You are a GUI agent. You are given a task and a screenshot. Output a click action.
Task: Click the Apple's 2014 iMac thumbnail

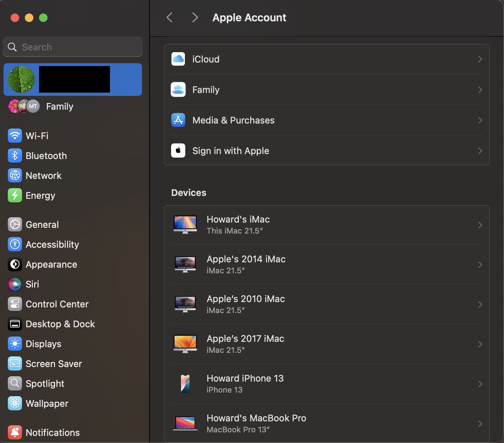click(185, 264)
